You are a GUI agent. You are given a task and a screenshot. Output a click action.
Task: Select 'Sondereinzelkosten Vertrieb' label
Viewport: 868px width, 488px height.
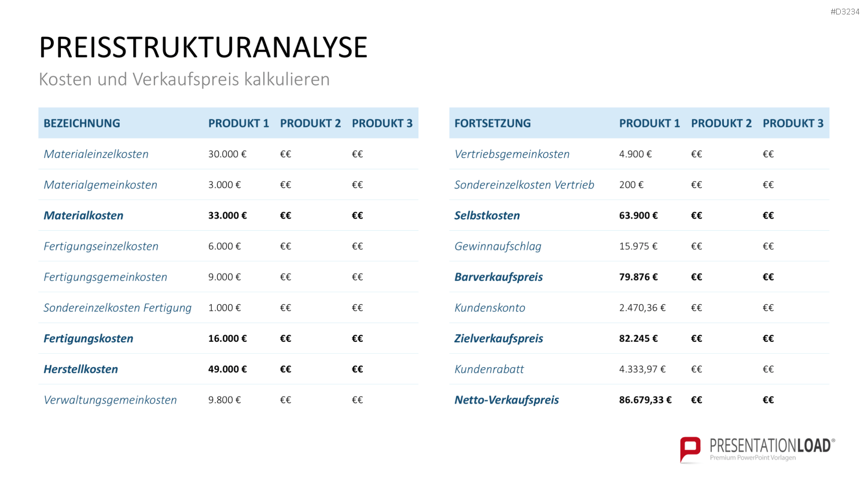524,185
